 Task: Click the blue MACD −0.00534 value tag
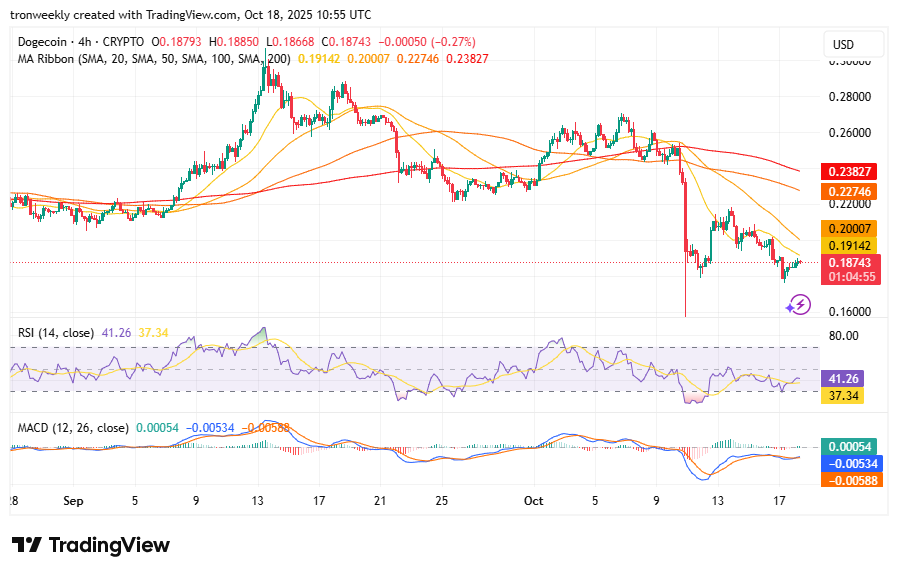coord(848,463)
